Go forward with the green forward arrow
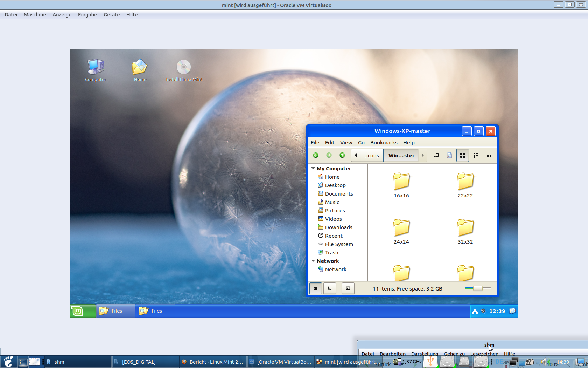 (x=329, y=155)
